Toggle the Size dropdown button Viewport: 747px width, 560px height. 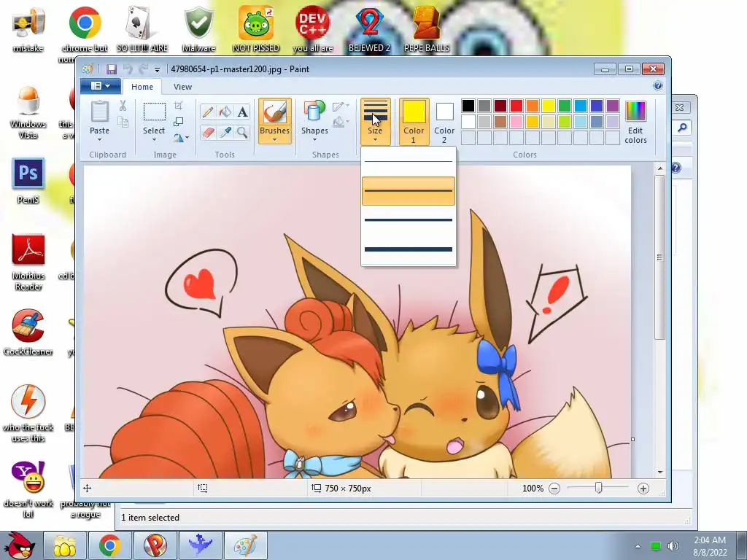[x=376, y=122]
